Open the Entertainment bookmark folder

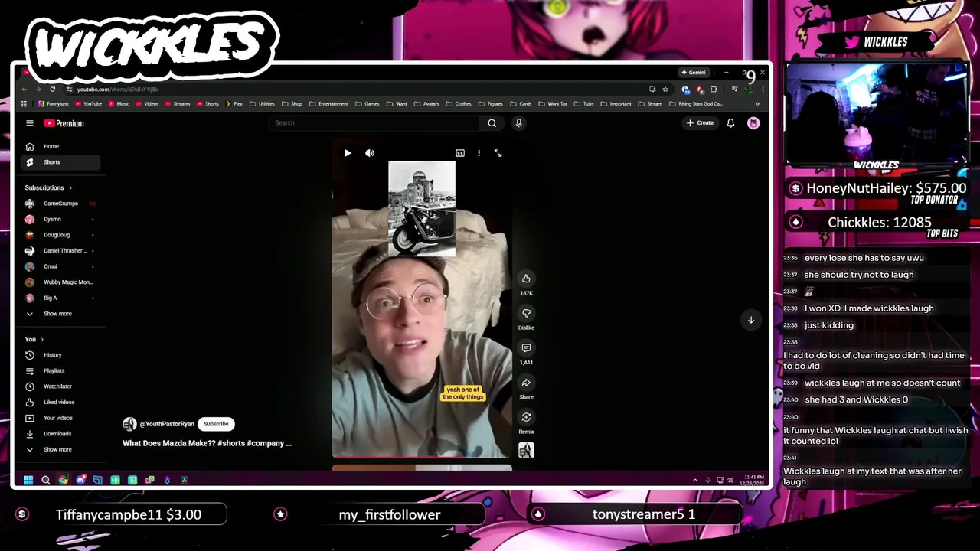click(329, 103)
